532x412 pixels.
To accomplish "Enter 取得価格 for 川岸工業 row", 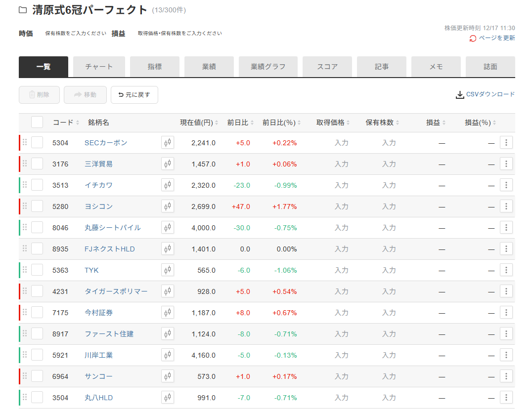I will click(341, 355).
